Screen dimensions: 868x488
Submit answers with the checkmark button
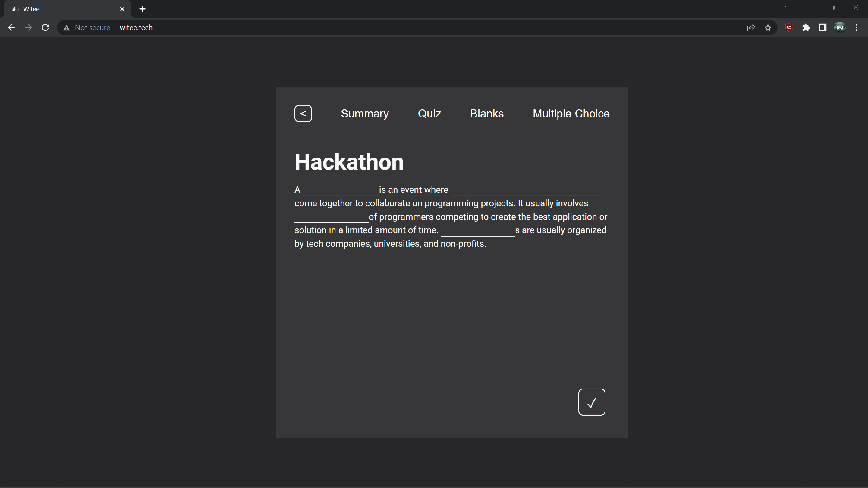coord(591,402)
